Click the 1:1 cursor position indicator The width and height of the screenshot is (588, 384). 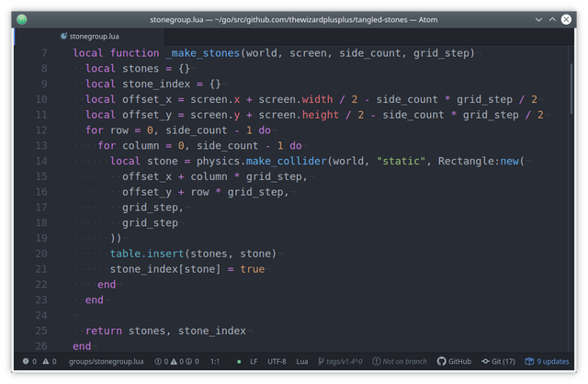click(215, 362)
